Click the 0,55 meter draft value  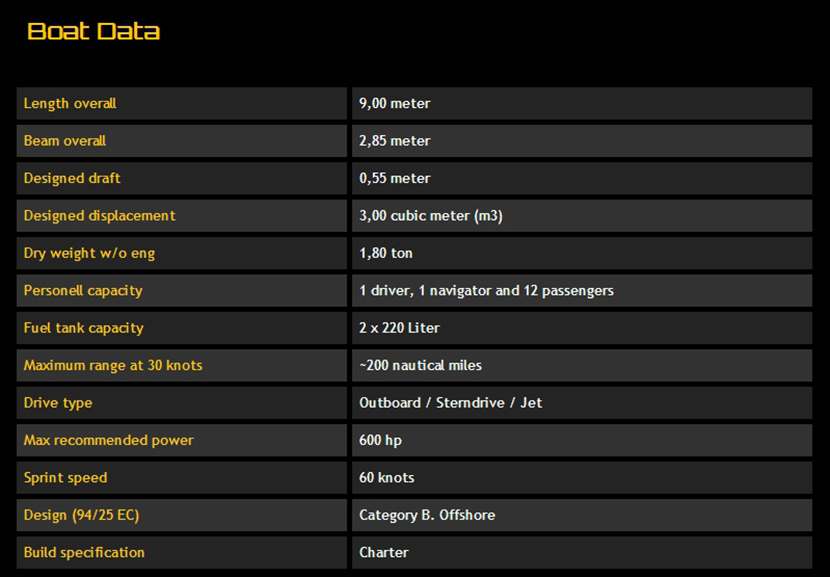coord(395,178)
